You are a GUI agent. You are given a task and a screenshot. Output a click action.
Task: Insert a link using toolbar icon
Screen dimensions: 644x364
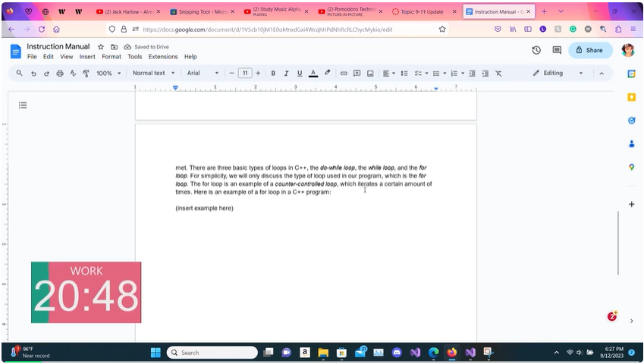click(344, 74)
